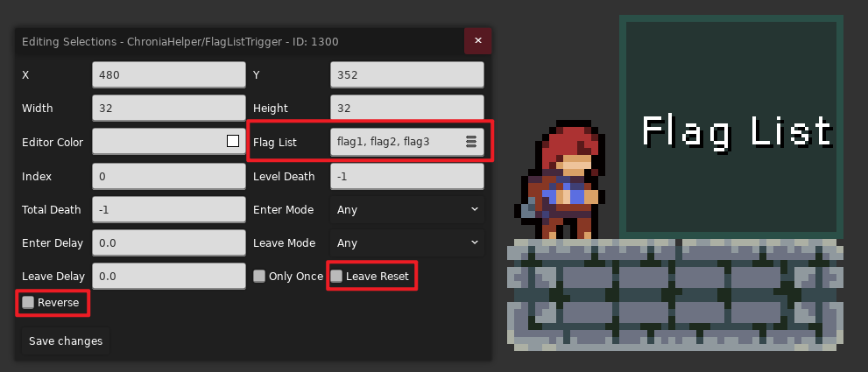Click the red-haired player character sprite
Screen dimensions: 868x372
[559, 180]
